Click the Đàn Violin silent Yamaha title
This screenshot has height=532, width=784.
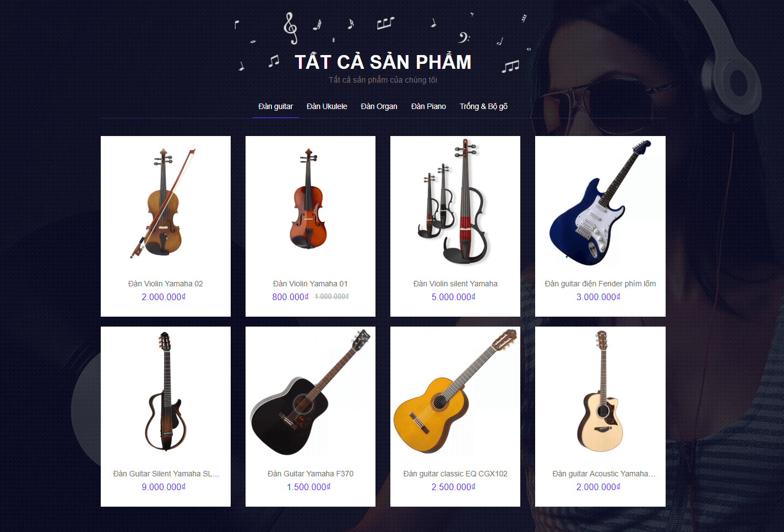tap(455, 284)
